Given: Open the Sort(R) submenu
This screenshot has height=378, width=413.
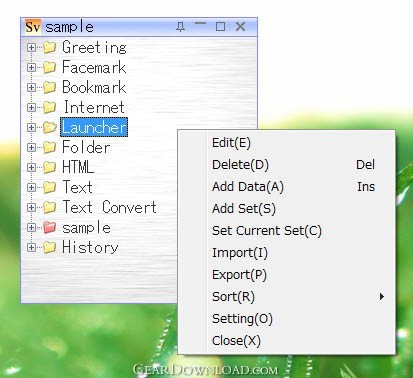Looking at the screenshot, I should 287,297.
